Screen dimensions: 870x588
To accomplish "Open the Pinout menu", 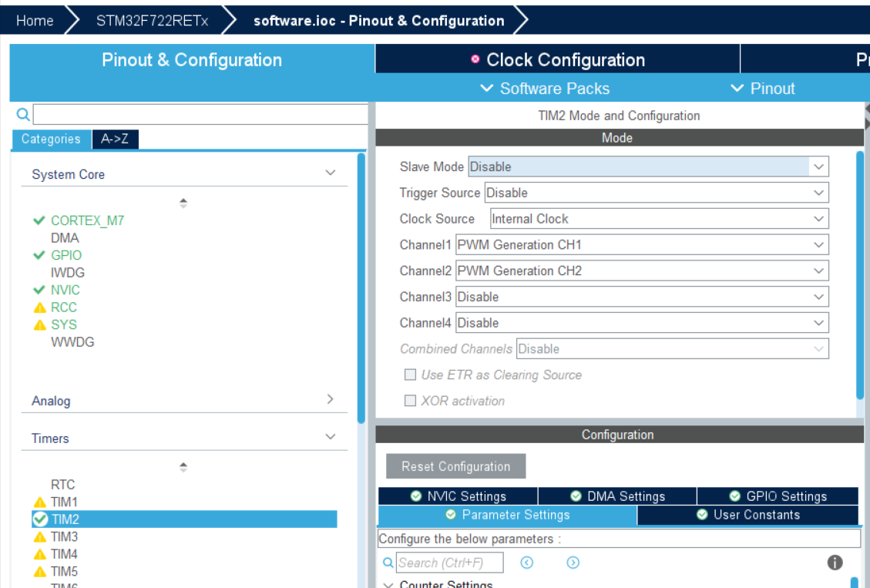I will click(763, 88).
